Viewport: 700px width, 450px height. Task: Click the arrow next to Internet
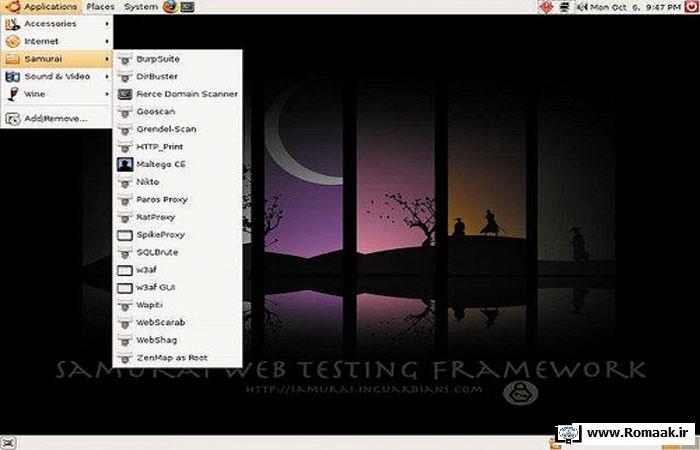(x=107, y=41)
